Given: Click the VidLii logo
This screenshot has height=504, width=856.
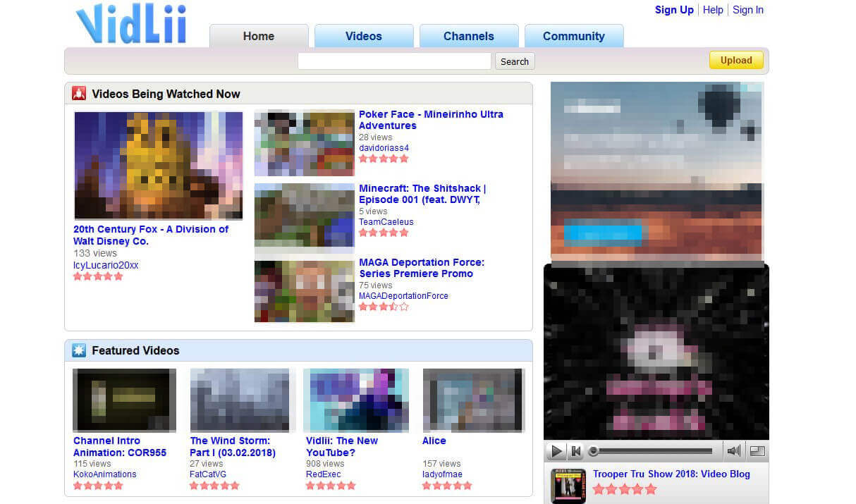Looking at the screenshot, I should 131,25.
